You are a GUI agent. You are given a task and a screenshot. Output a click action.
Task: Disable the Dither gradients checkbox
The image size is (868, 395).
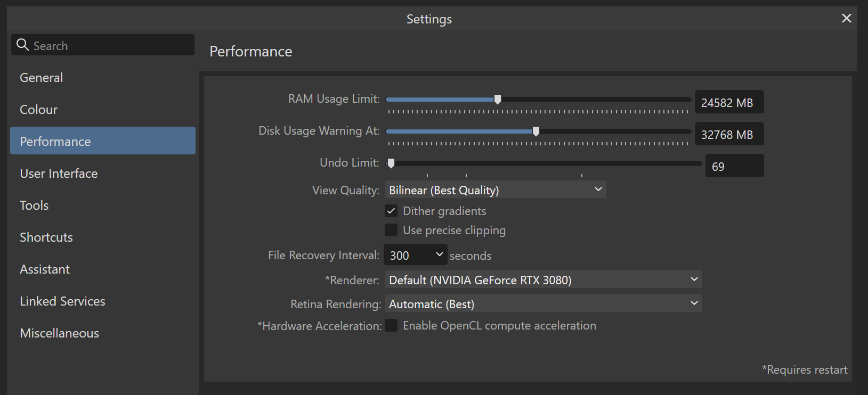pyautogui.click(x=391, y=211)
